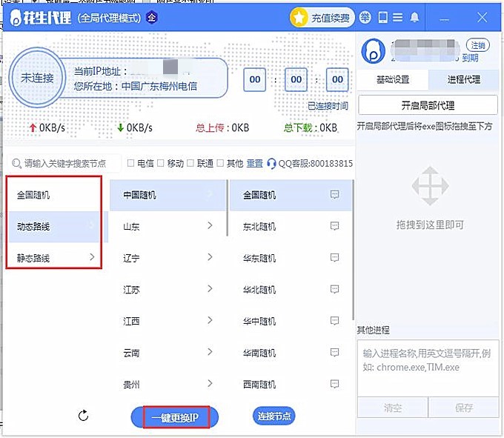This screenshot has height=438, width=504.
Task: Click the node list vertical scrollbar
Action: [x=353, y=250]
